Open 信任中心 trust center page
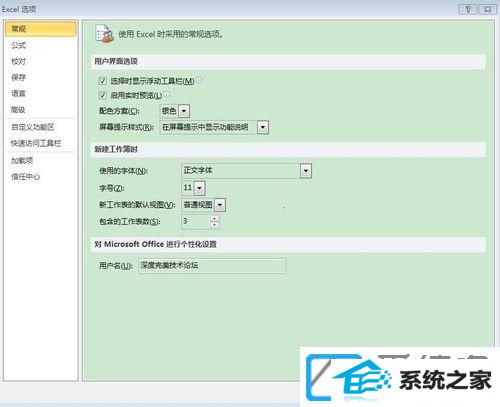This screenshot has width=500, height=407. tap(25, 177)
